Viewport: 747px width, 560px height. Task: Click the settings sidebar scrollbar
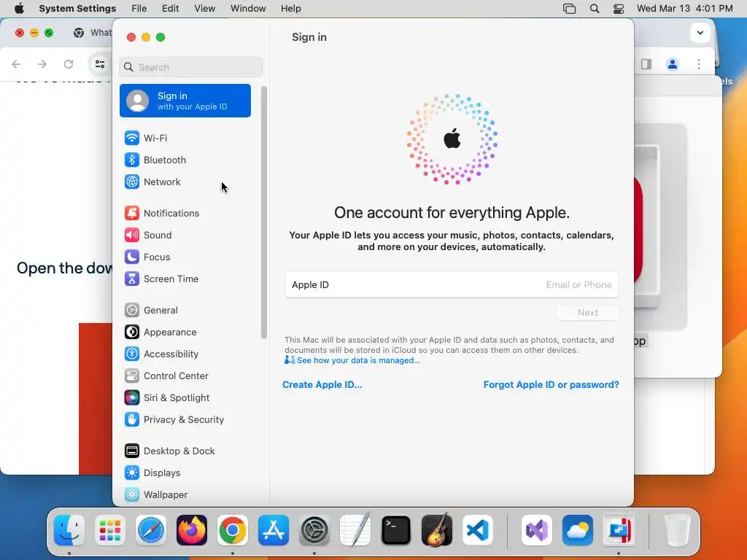[x=264, y=213]
